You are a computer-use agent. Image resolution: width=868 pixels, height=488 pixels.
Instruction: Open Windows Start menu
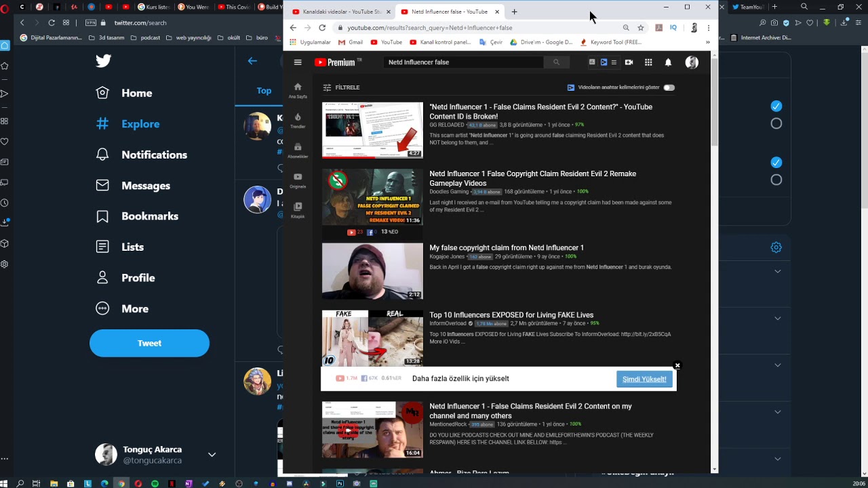click(x=5, y=483)
